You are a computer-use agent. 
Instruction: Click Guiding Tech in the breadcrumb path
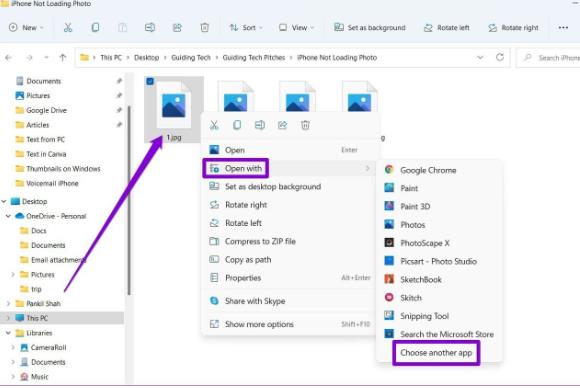click(x=191, y=58)
